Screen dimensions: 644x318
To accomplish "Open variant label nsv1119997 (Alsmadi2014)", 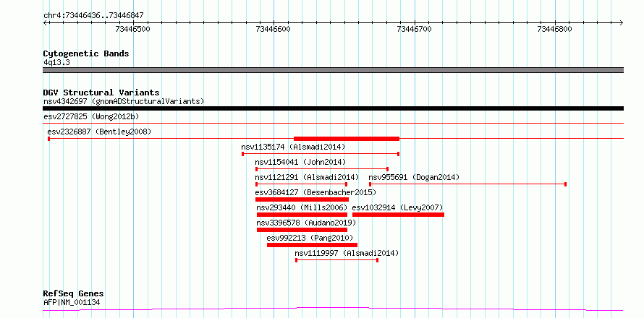I will [x=347, y=253].
